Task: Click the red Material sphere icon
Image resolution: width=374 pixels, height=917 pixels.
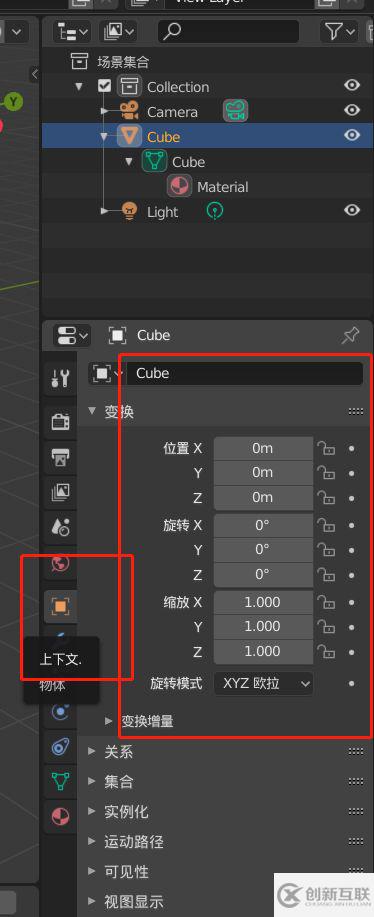Action: (179, 187)
